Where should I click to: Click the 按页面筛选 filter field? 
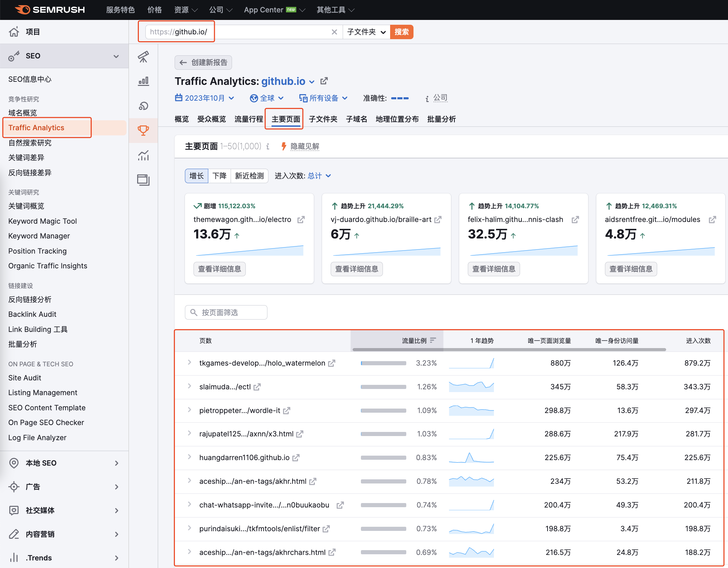pos(226,312)
